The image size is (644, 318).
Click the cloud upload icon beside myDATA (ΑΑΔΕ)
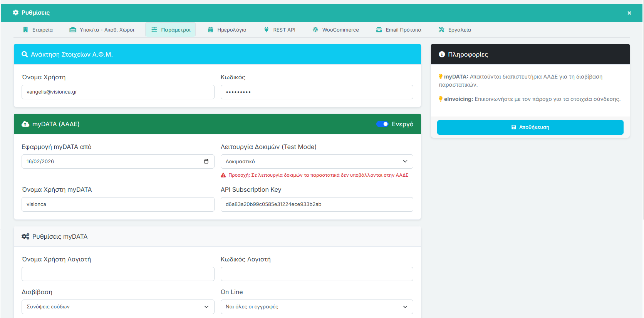point(25,124)
